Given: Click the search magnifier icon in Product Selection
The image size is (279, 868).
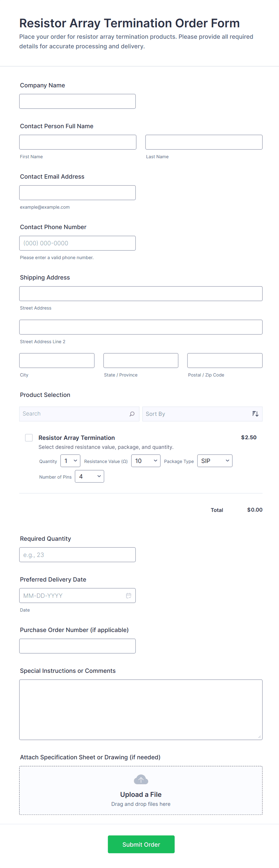Looking at the screenshot, I should point(132,414).
